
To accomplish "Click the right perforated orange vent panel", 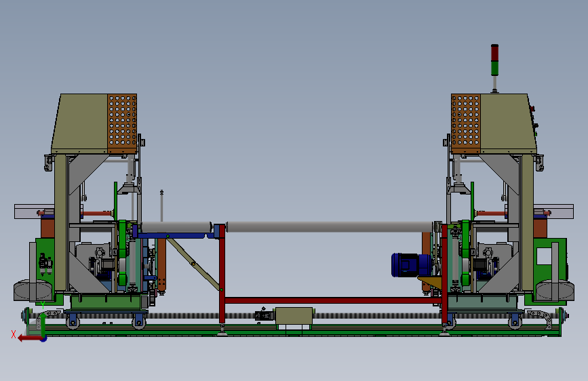I will click(466, 124).
